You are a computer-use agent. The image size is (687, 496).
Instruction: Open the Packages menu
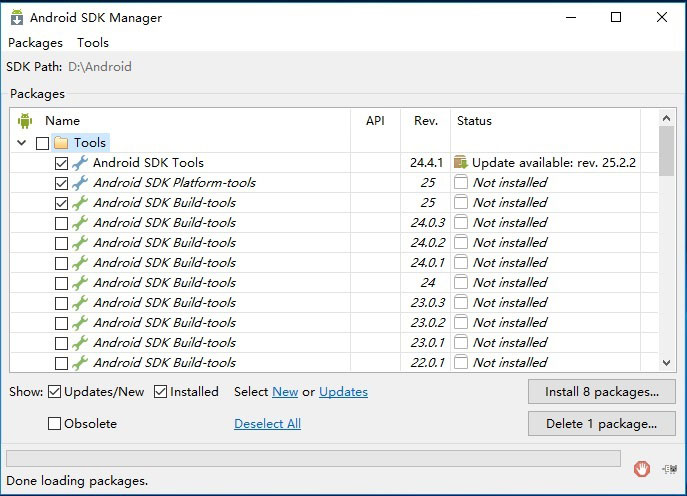pyautogui.click(x=35, y=43)
